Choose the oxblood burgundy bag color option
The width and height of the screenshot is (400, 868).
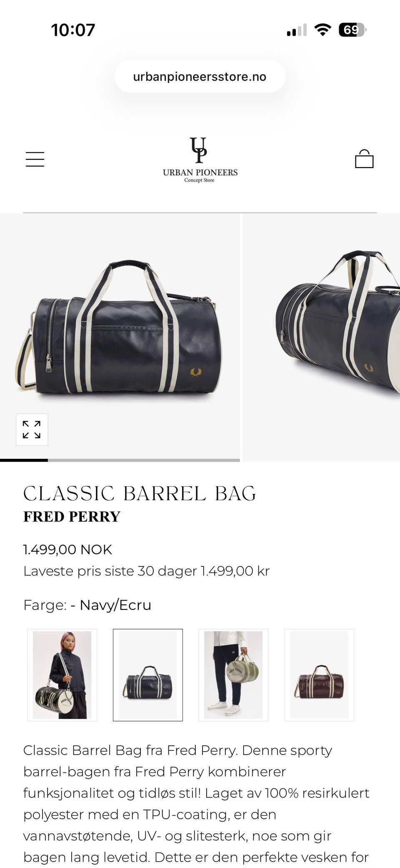click(319, 675)
